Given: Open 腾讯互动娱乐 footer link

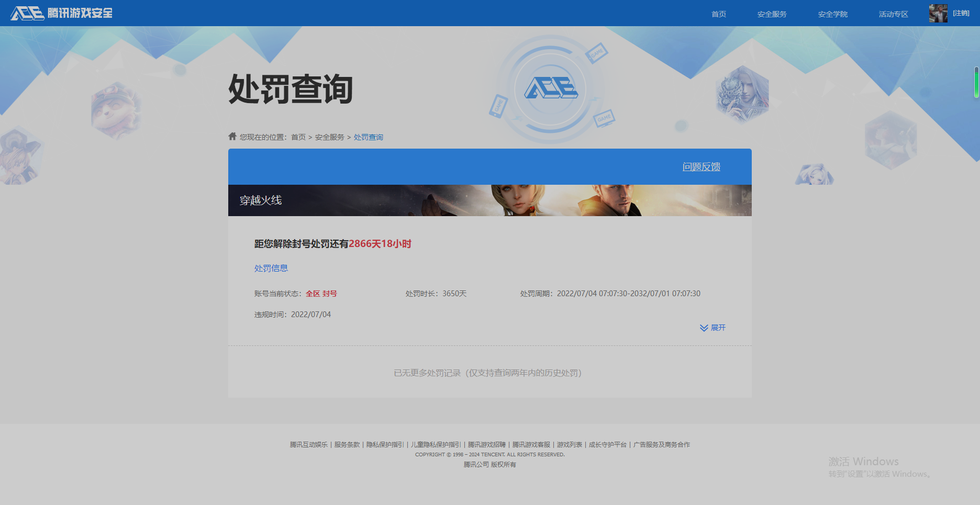Looking at the screenshot, I should (x=308, y=444).
